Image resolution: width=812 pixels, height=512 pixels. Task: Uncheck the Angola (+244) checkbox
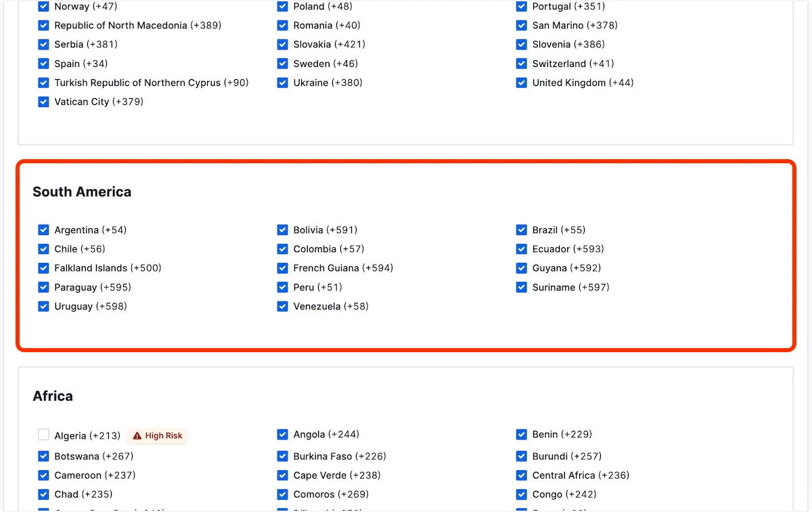[x=283, y=435]
